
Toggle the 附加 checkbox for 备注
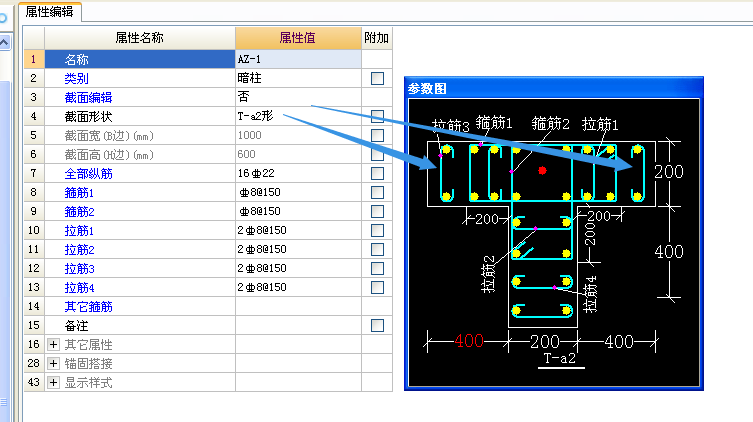pos(377,326)
